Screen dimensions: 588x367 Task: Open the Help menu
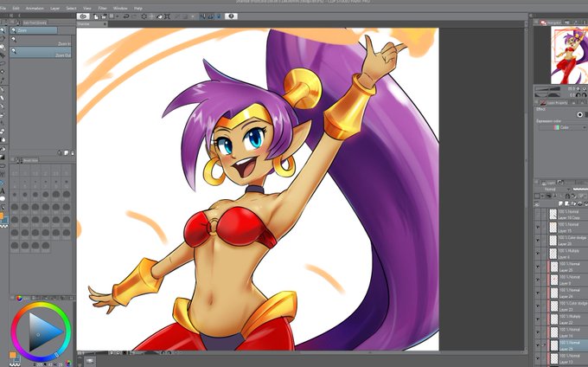coord(138,8)
